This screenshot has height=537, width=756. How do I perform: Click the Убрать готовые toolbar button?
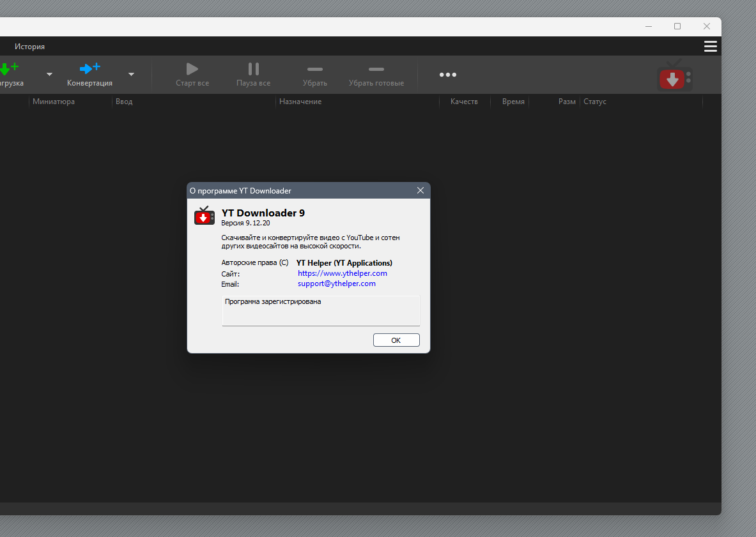tap(376, 75)
